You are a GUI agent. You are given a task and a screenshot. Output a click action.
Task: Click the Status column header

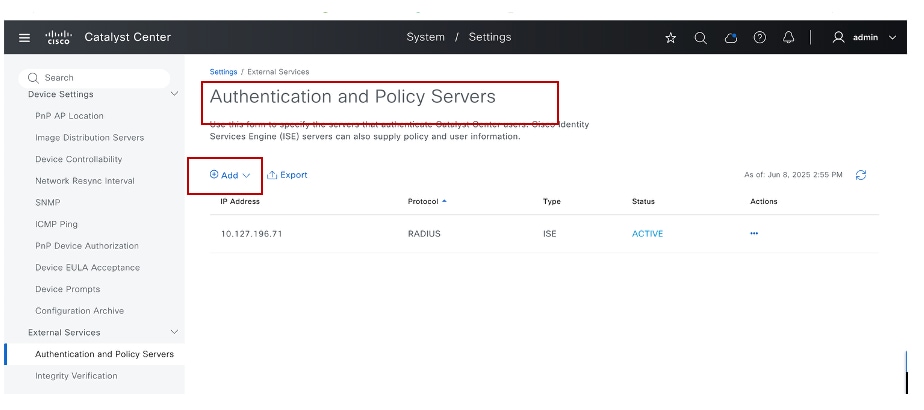(643, 201)
